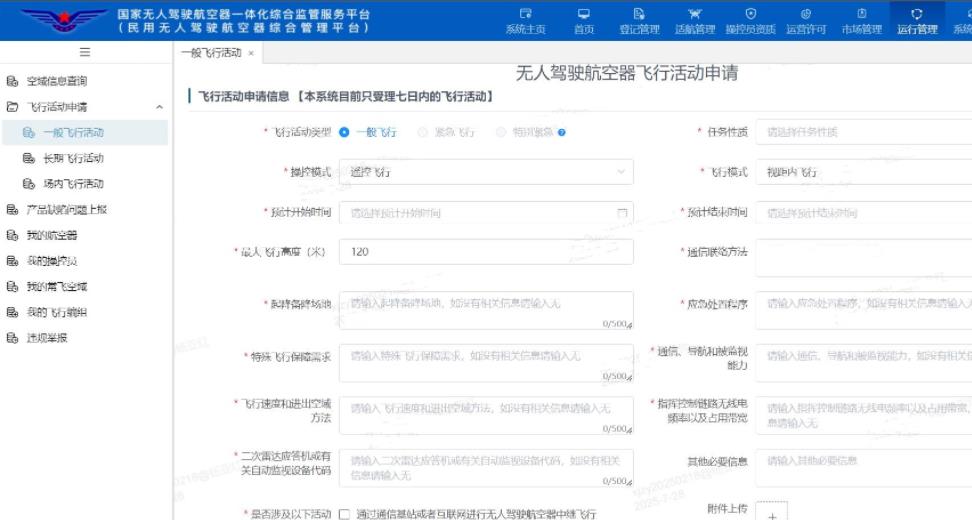Image resolution: width=972 pixels, height=520 pixels.
Task: Click the drone icon for 适航管理
Action: [x=695, y=13]
